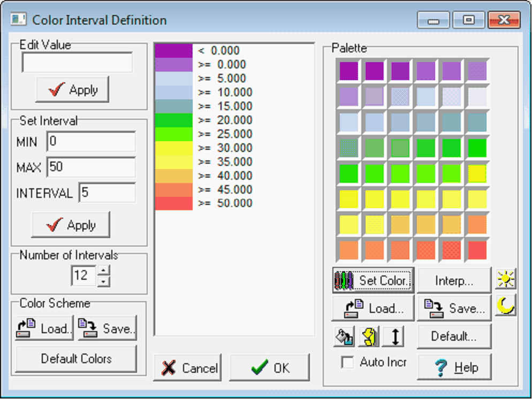This screenshot has height=399, width=532.
Task: Click the sun brighten icon
Action: click(x=505, y=280)
